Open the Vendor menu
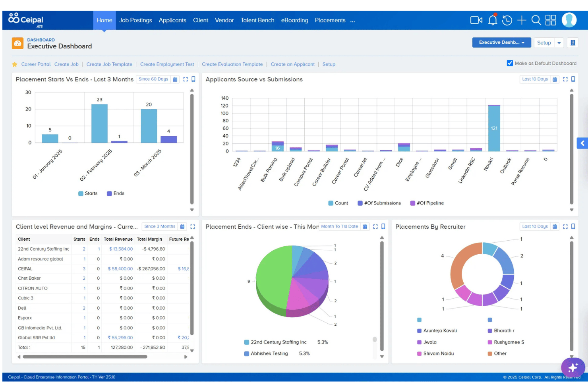The width and height of the screenshot is (588, 392). 224,20
